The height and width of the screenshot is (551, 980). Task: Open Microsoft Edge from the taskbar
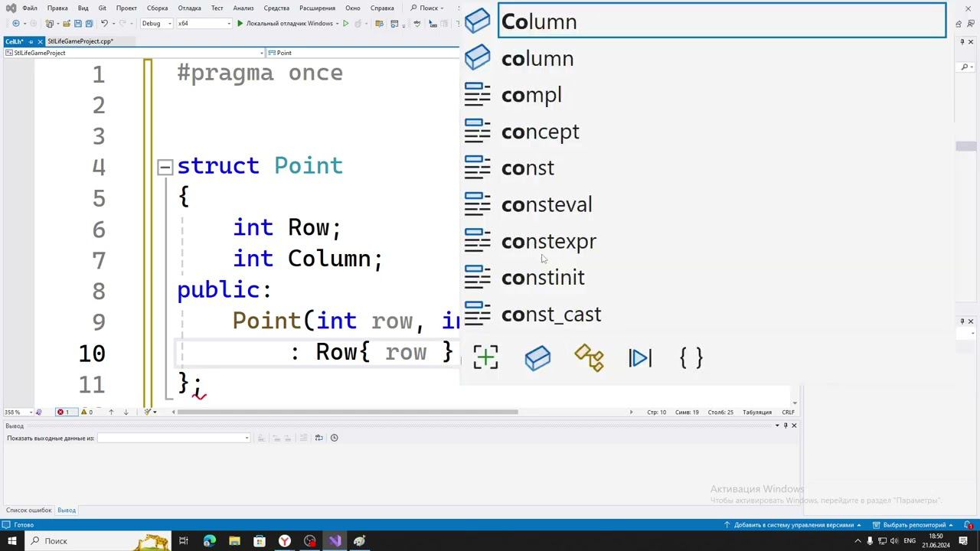click(210, 541)
